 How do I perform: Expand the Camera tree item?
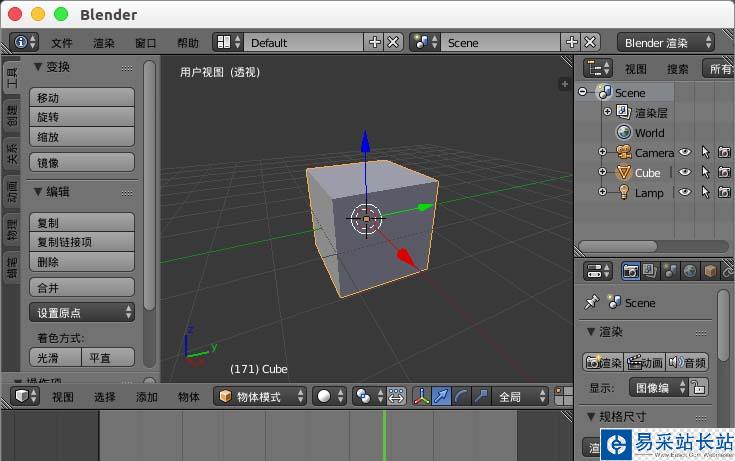(602, 151)
